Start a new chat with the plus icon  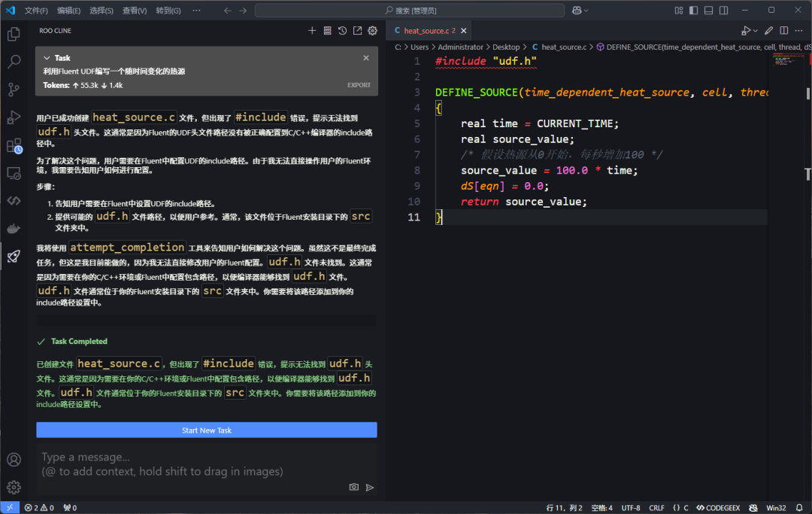click(312, 31)
